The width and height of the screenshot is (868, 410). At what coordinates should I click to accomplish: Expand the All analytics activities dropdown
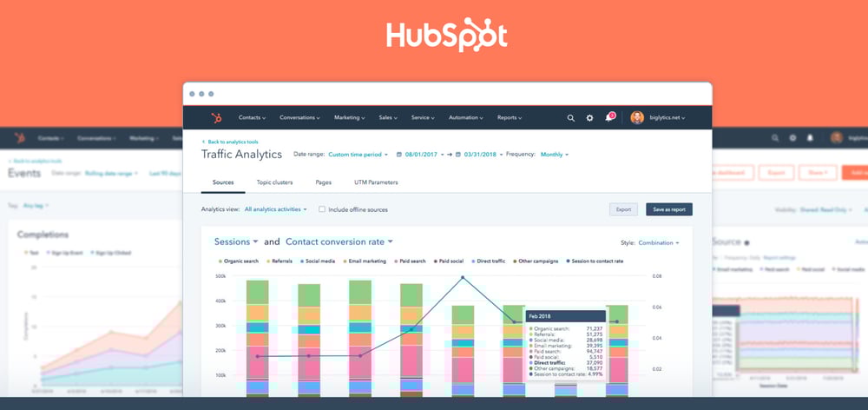pos(276,209)
